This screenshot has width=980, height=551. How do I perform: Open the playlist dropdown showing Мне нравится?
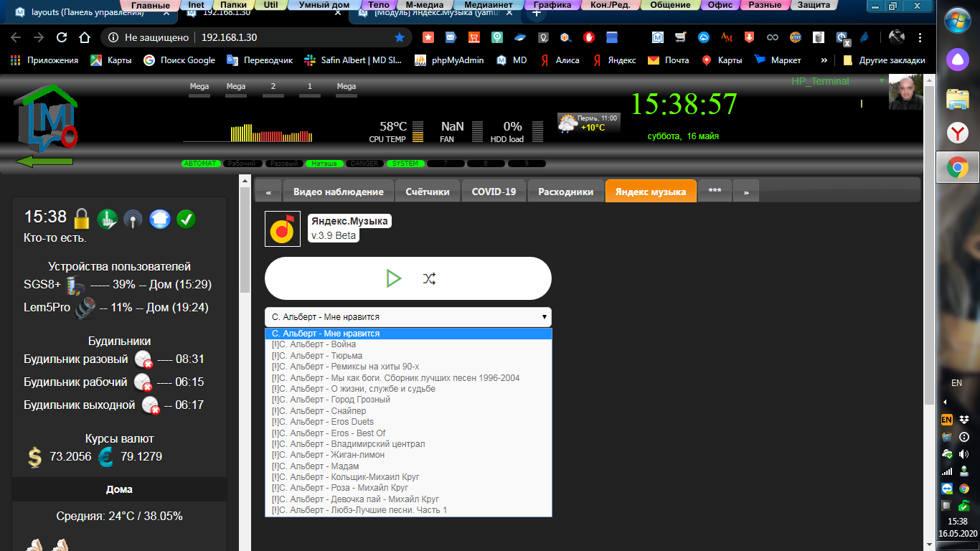click(408, 317)
